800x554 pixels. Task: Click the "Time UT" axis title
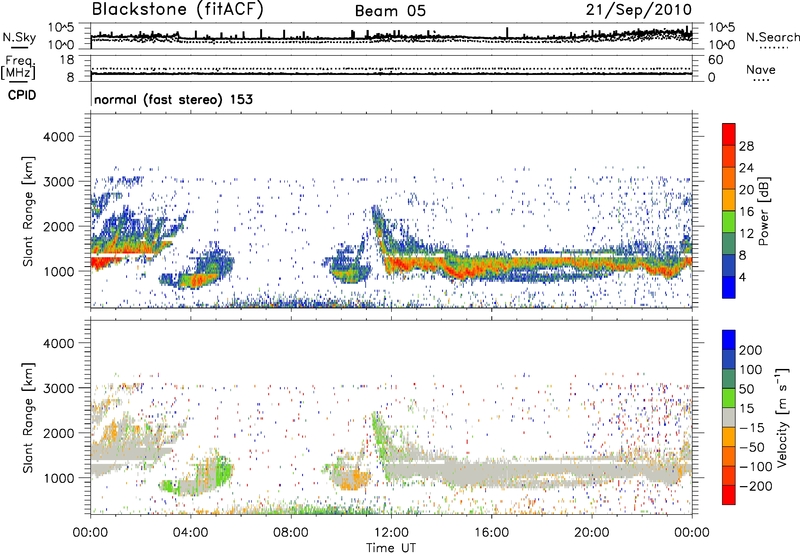point(391,547)
